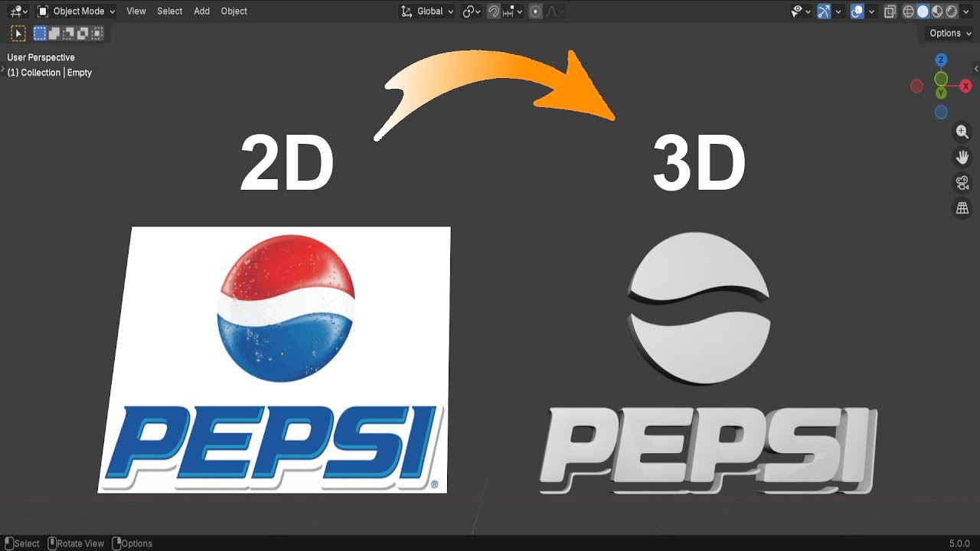Toggle proportional editing
This screenshot has height=551, width=980.
pos(535,11)
